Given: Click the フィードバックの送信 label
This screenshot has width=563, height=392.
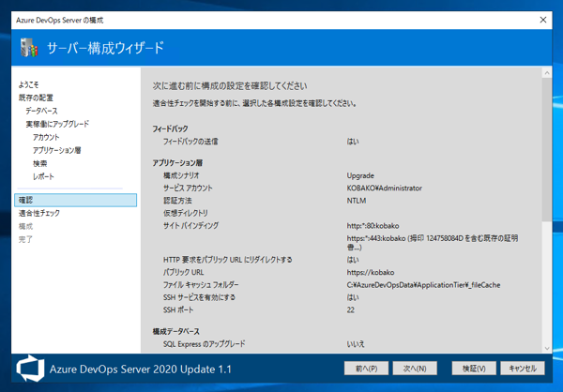Looking at the screenshot, I should 190,142.
